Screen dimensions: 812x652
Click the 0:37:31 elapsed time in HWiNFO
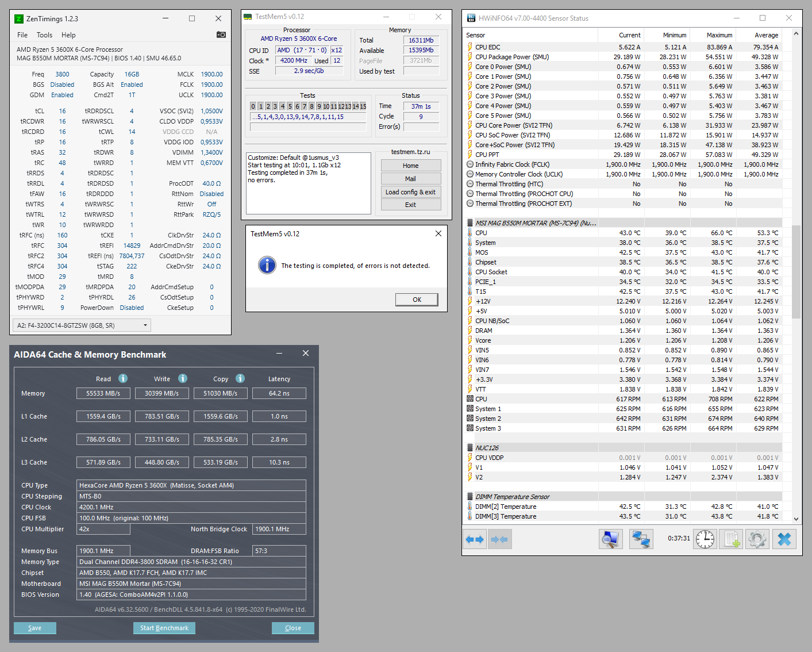pyautogui.click(x=679, y=539)
